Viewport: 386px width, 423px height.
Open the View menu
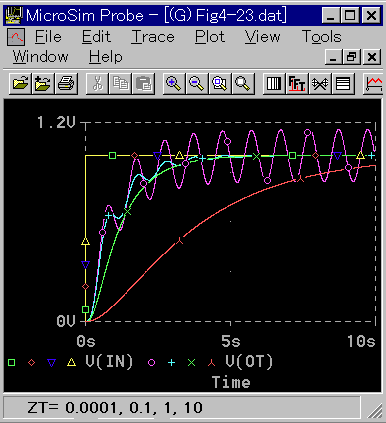pyautogui.click(x=263, y=37)
